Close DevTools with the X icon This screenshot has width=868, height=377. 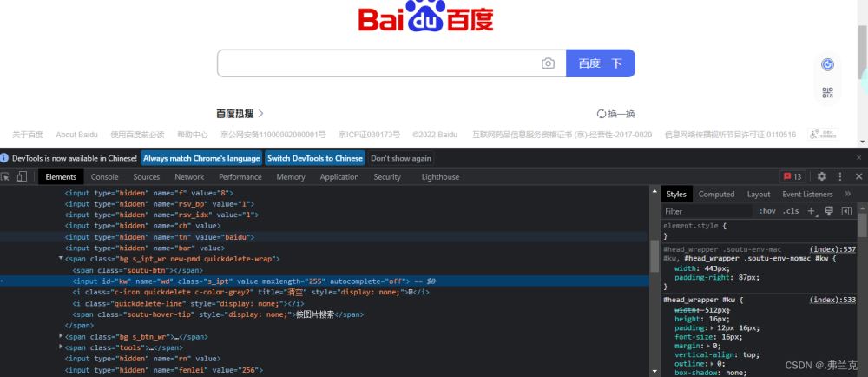pyautogui.click(x=859, y=176)
